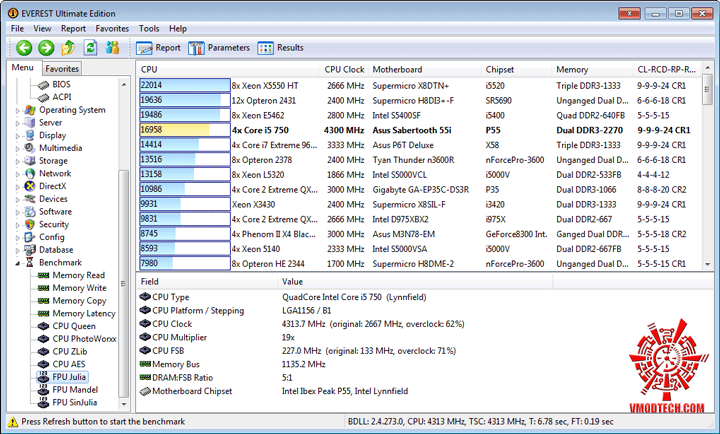This screenshot has height=434, width=720.
Task: Open the Report menu
Action: tap(73, 28)
